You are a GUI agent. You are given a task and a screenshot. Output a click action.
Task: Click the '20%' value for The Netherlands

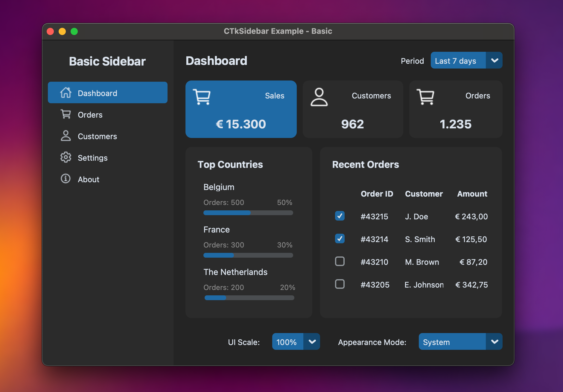(287, 288)
